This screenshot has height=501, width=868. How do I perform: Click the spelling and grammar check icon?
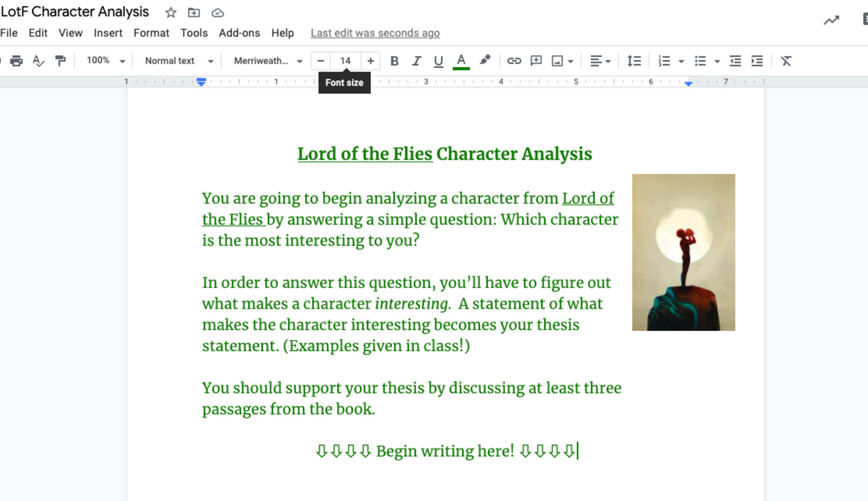38,61
